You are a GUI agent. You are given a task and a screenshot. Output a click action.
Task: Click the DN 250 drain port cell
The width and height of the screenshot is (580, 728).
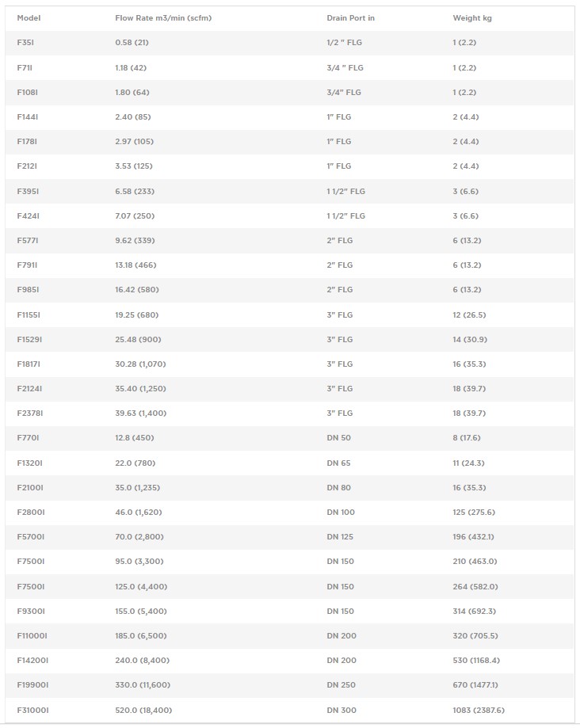click(x=342, y=685)
